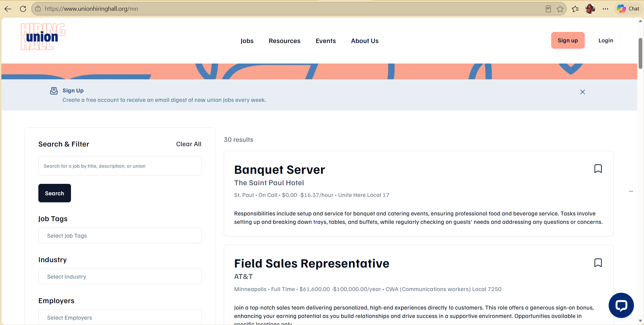Open browser settings ellipsis menu

coord(605,9)
